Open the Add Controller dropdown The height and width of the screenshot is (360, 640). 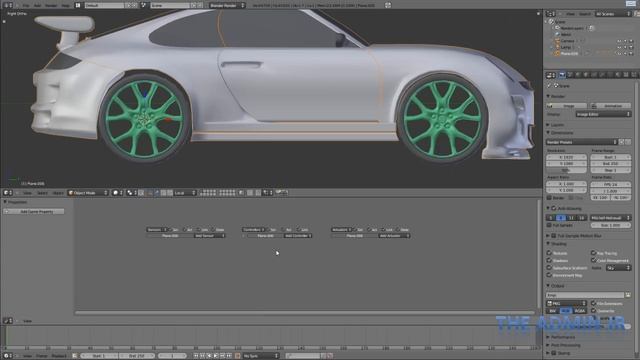click(298, 236)
